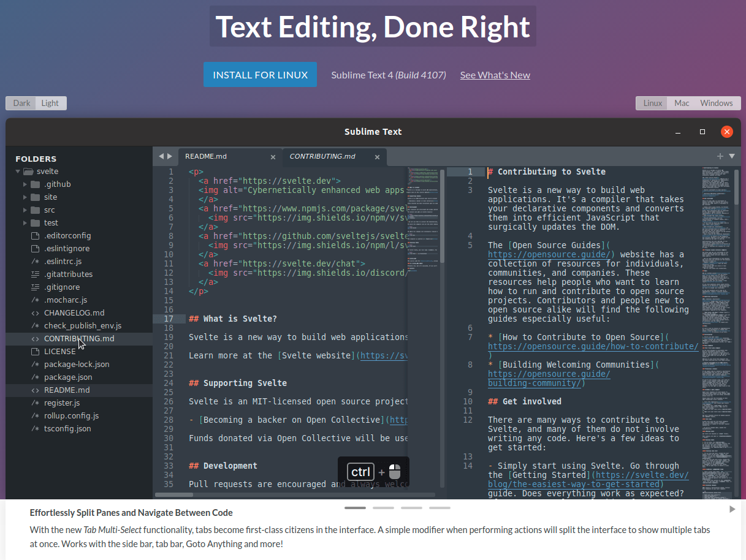Select the Linux platform toggle
The width and height of the screenshot is (746, 560).
coord(652,103)
